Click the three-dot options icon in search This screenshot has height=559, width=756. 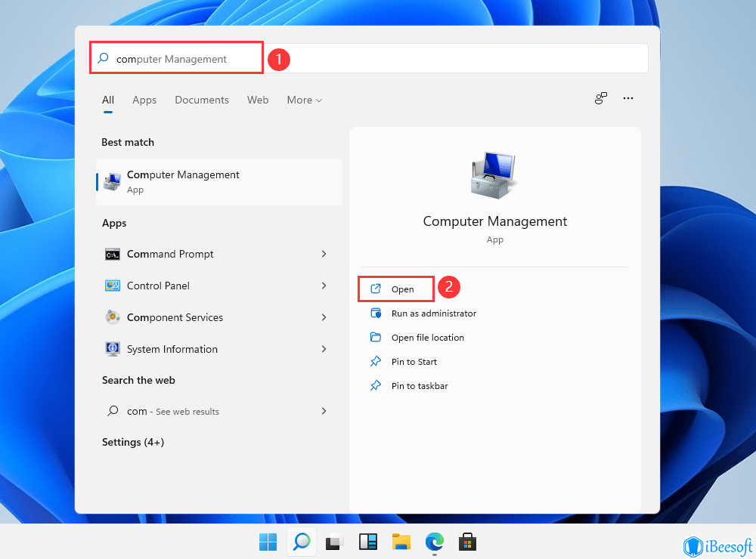pyautogui.click(x=627, y=98)
